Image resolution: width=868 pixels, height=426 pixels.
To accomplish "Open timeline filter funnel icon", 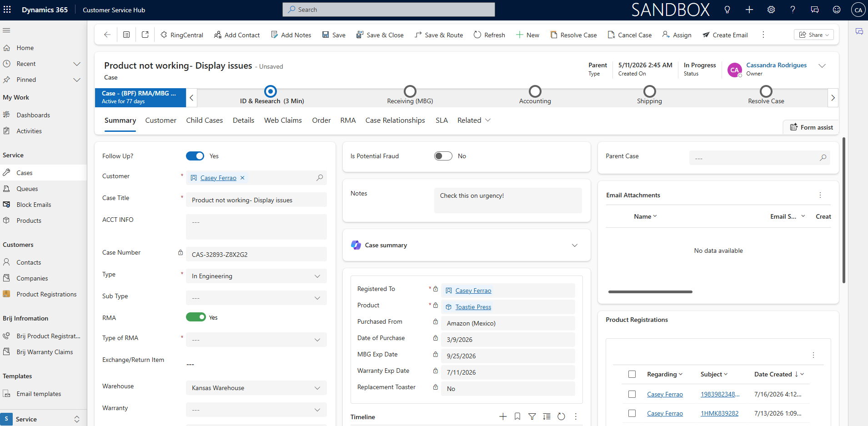I will 532,416.
